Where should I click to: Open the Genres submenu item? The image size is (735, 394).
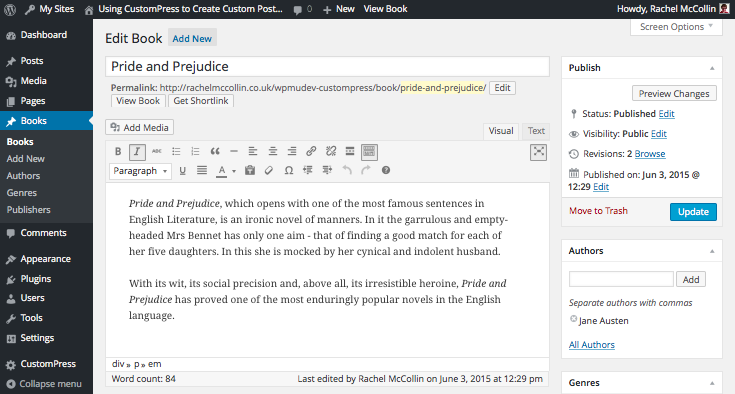(22, 193)
